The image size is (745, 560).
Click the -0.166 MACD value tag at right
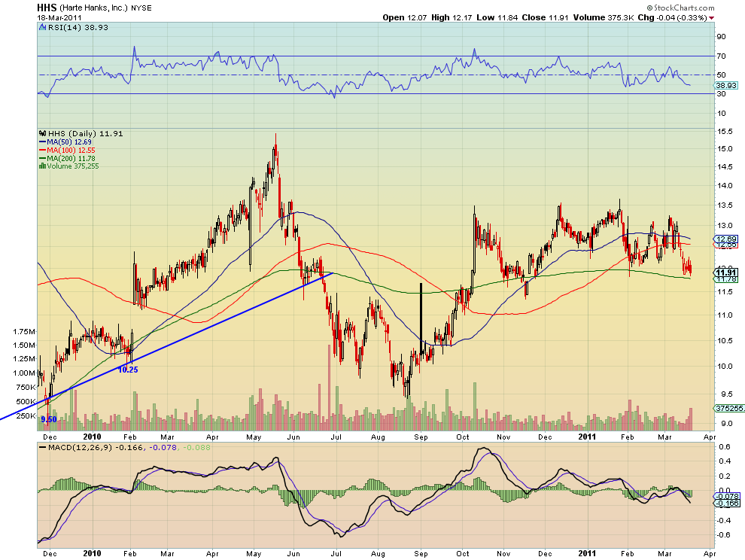click(x=727, y=504)
